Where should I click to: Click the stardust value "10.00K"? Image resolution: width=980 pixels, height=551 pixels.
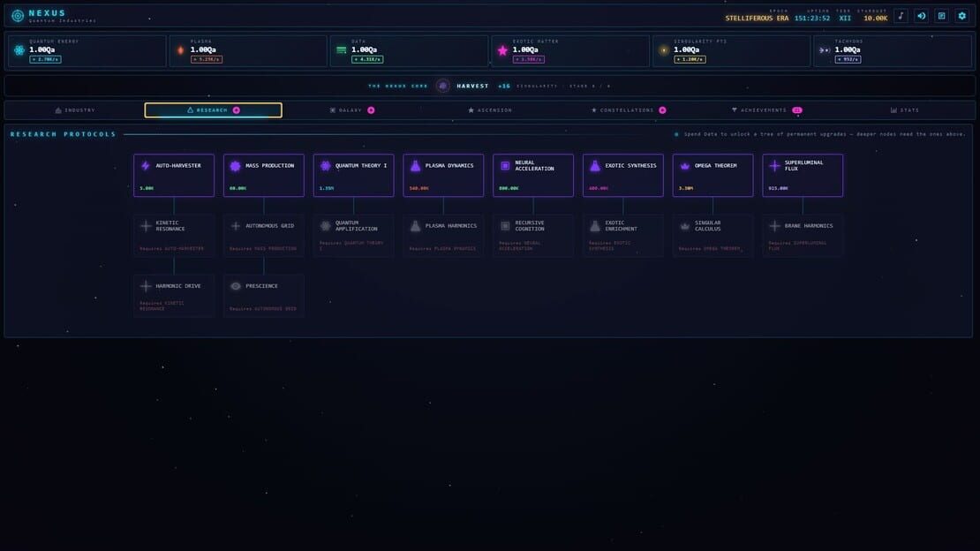875,19
